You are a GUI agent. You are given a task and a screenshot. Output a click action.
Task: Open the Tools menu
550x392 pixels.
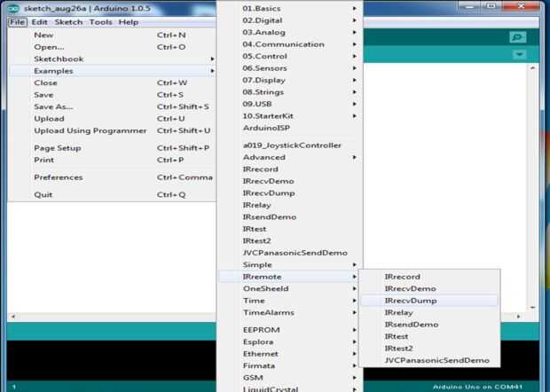pyautogui.click(x=100, y=22)
